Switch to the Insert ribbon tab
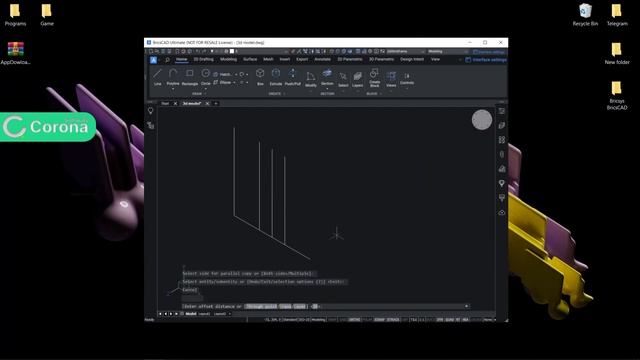 pyautogui.click(x=285, y=60)
